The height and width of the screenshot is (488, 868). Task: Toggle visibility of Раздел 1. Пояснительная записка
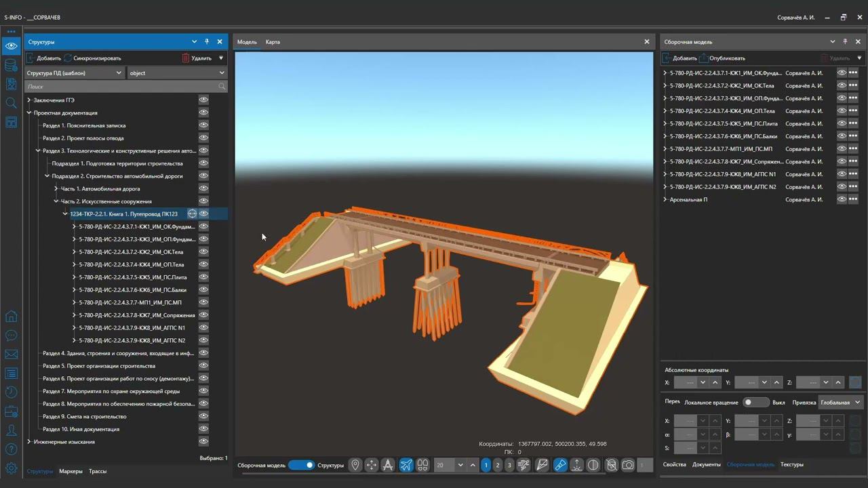coord(203,125)
